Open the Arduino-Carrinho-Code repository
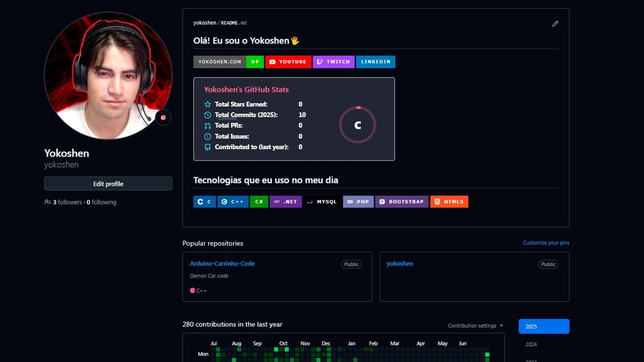 222,264
